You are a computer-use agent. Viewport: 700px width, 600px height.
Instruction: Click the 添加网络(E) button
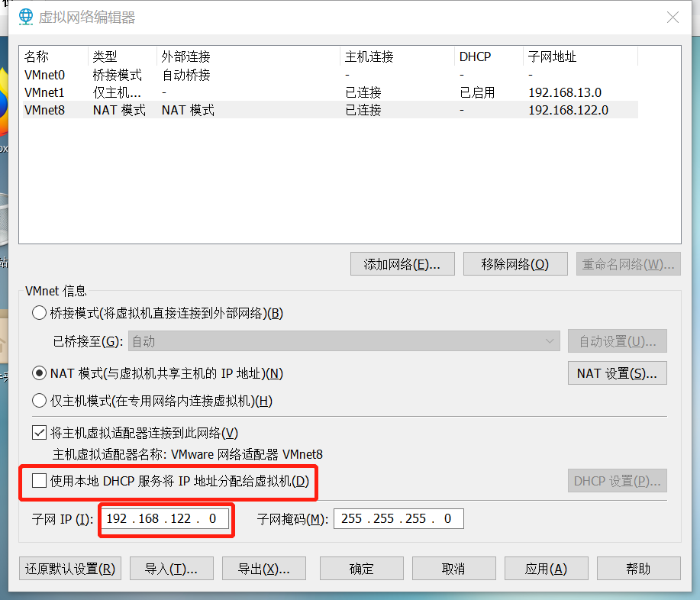point(402,264)
